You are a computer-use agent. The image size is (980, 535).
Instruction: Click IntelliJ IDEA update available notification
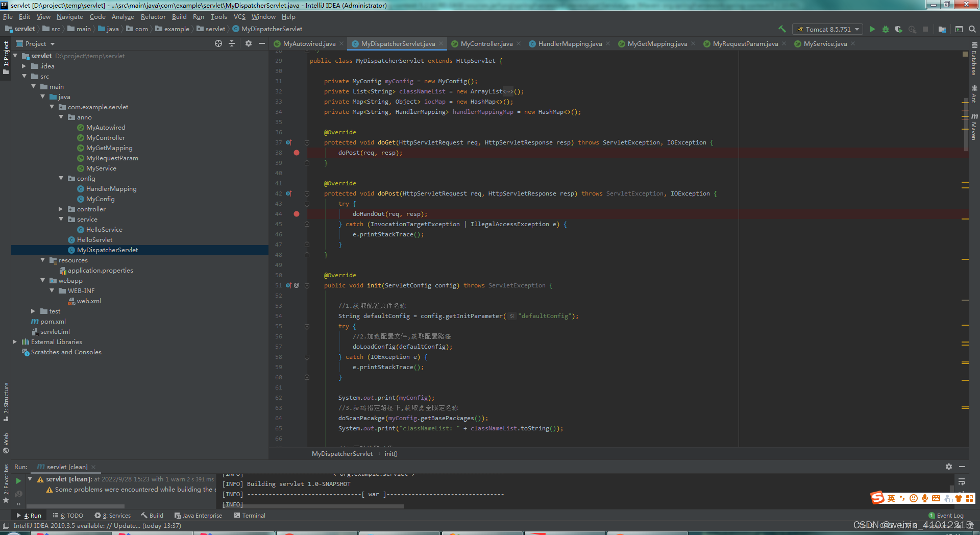point(97,525)
